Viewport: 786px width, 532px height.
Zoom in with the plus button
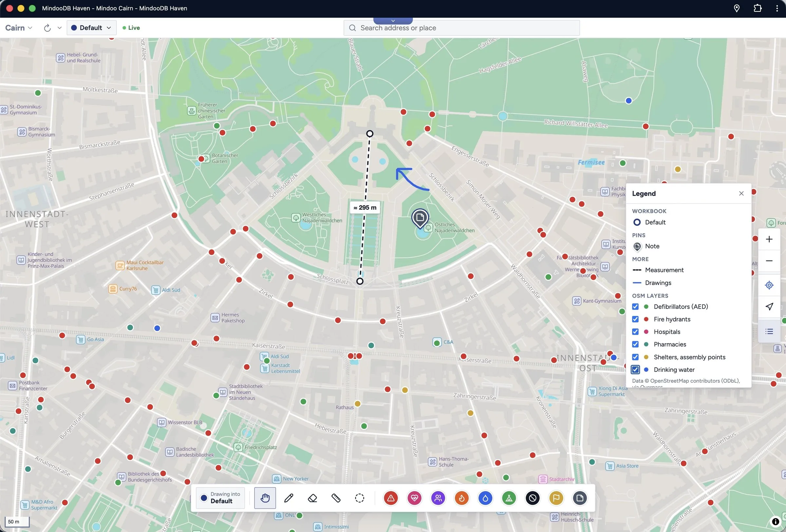769,239
